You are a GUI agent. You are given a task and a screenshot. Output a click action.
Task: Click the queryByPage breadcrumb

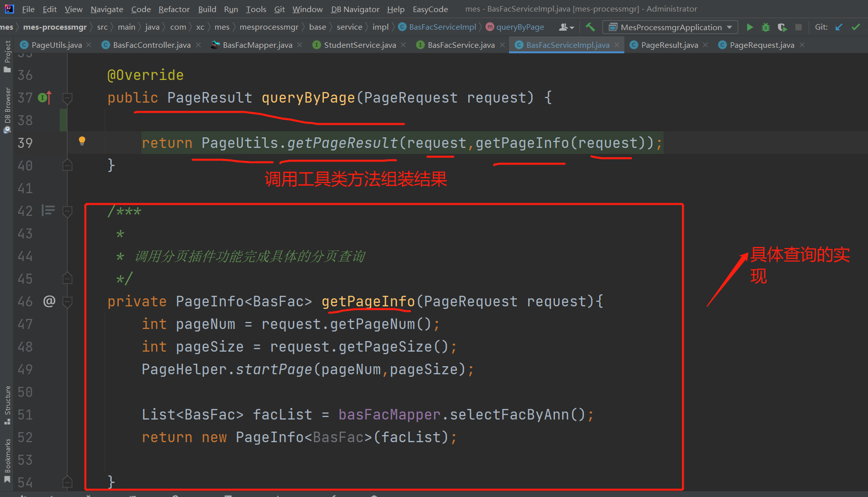point(515,27)
